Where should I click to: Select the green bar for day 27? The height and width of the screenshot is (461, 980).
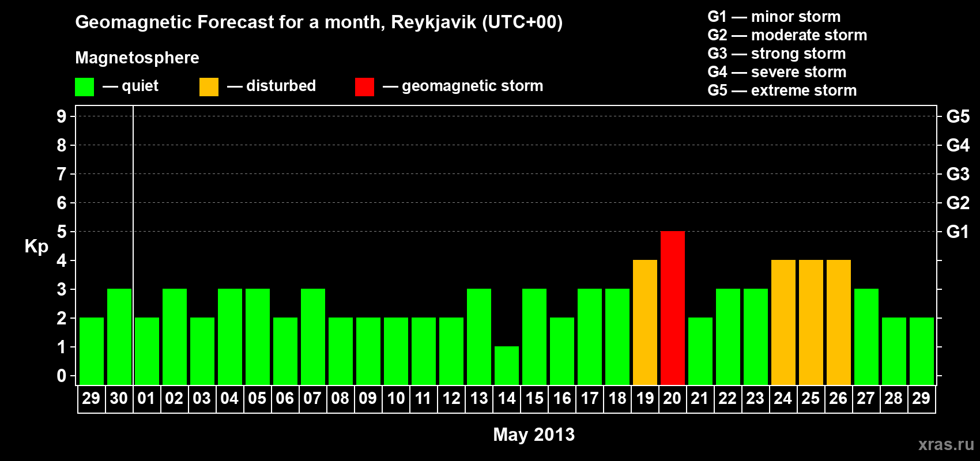(866, 337)
